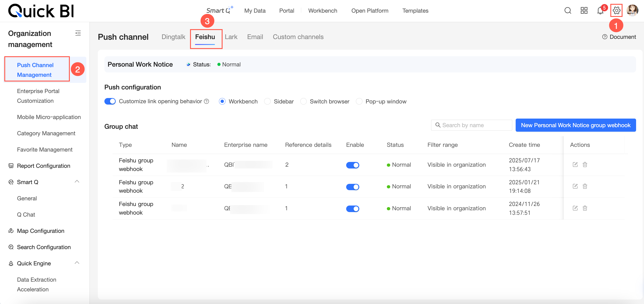Image resolution: width=644 pixels, height=304 pixels.
Task: Switch to the Dingtalk tab
Action: pyautogui.click(x=173, y=37)
